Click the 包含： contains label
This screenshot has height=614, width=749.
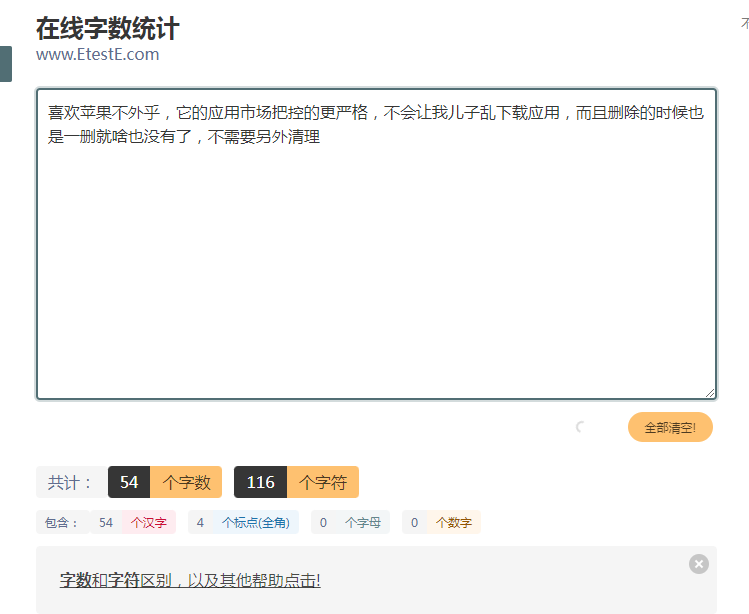(x=62, y=522)
